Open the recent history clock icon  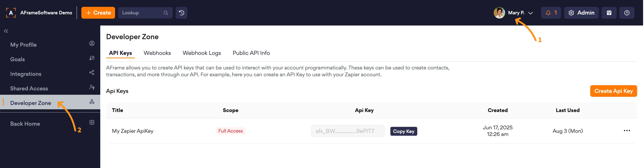coord(181,13)
